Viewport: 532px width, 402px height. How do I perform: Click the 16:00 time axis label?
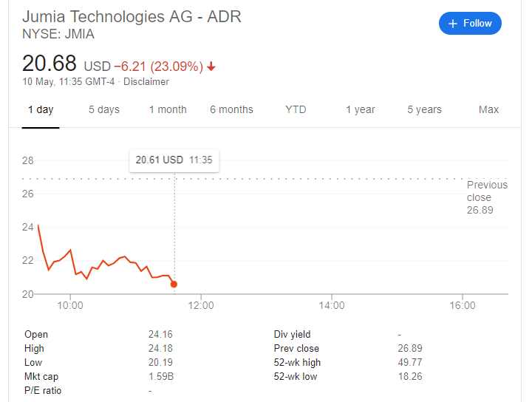(462, 305)
